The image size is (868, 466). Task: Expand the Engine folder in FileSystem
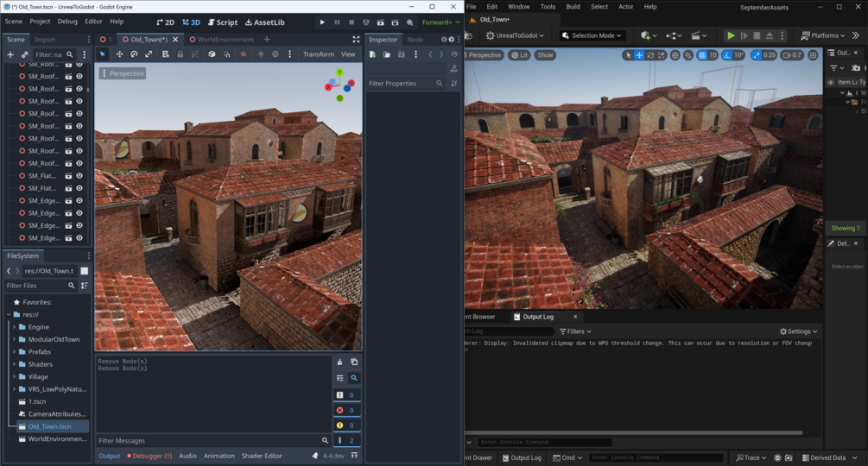(14, 327)
